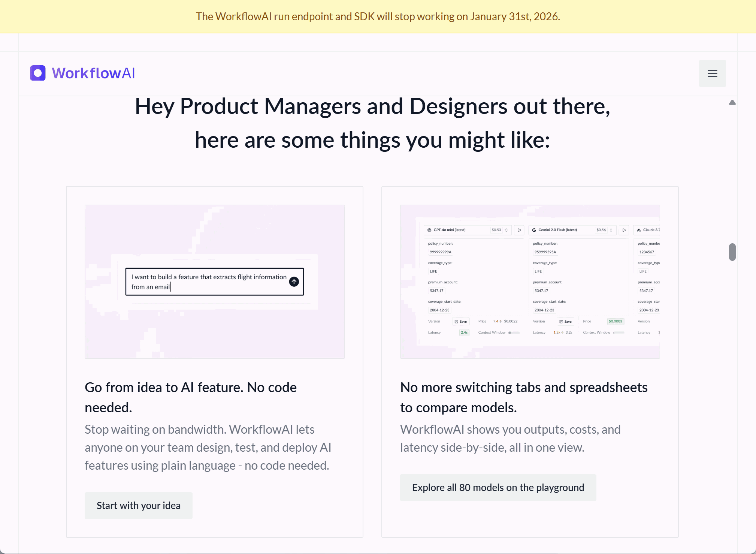Click the page scrollbar thumb
This screenshot has width=756, height=554.
732,252
